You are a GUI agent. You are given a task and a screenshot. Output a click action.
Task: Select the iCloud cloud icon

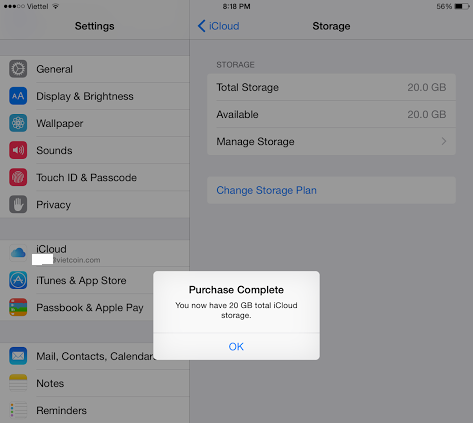18,253
